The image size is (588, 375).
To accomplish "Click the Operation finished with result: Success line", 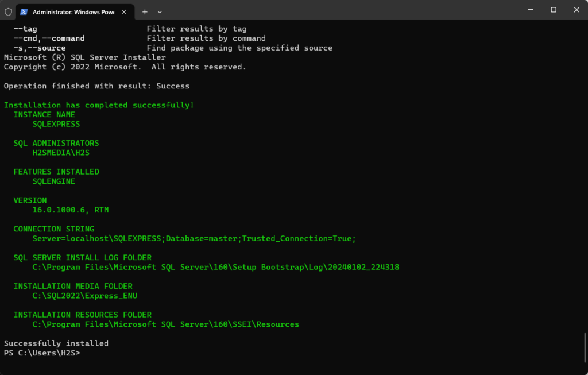I will pos(96,86).
